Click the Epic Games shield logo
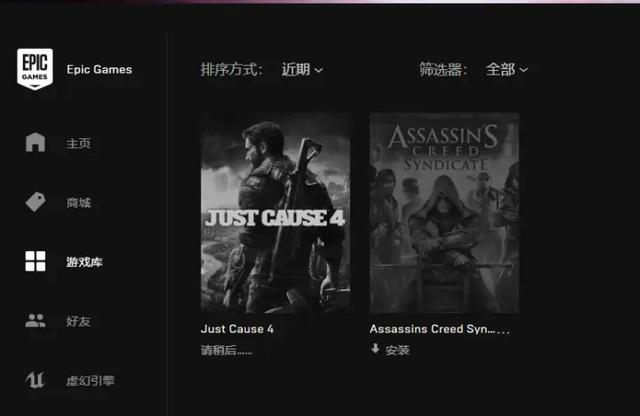Screen dimensions: 640x416 35,69
